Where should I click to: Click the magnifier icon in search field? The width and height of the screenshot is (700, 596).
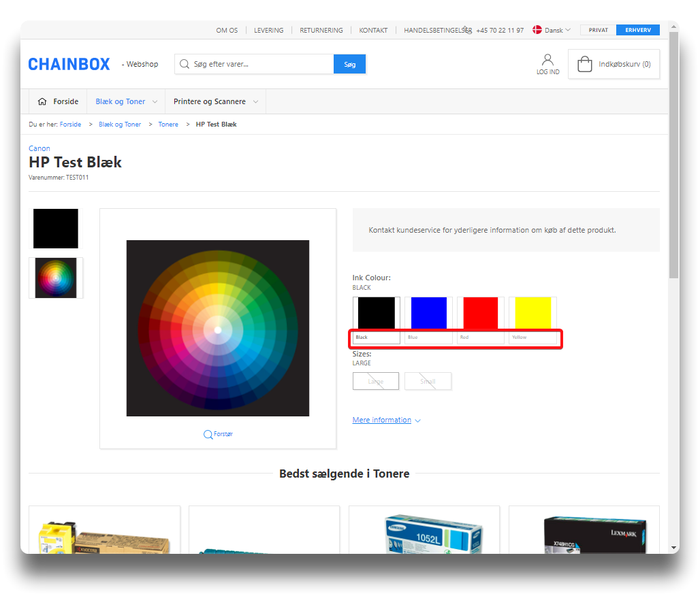[184, 64]
